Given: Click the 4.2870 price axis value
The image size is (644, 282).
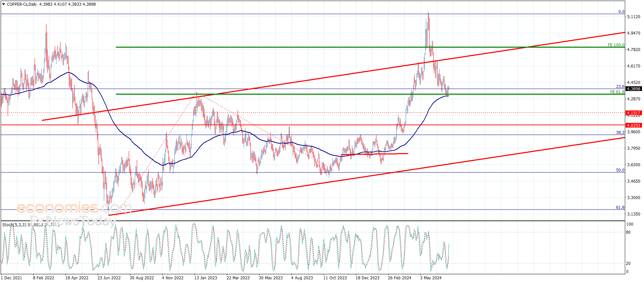Looking at the screenshot, I should point(634,99).
